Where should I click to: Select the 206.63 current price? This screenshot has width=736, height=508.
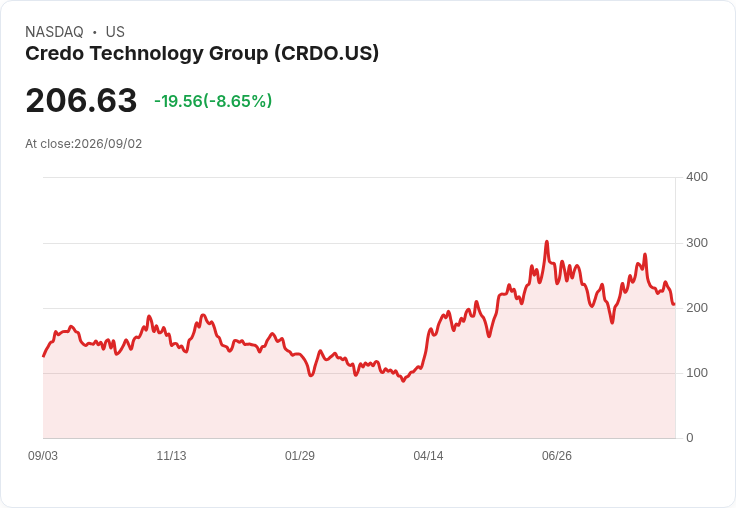(x=81, y=100)
